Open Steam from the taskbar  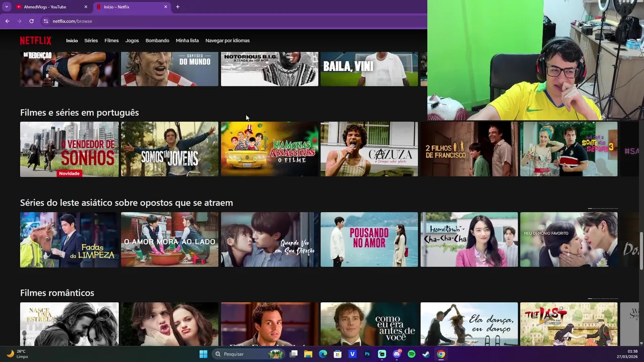click(x=426, y=354)
